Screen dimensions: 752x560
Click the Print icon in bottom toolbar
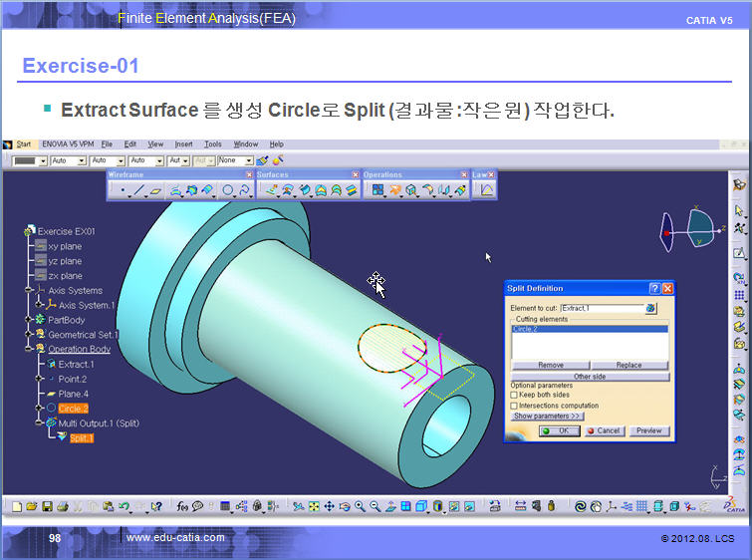click(x=63, y=506)
